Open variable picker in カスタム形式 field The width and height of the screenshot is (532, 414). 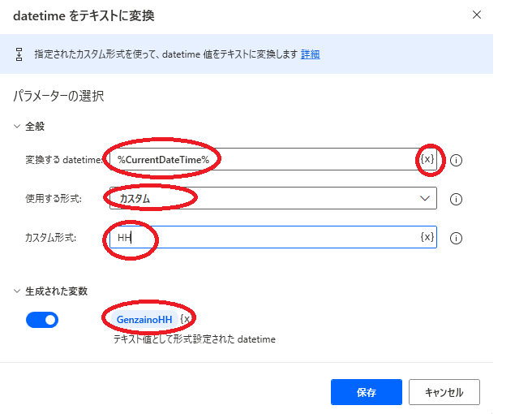(x=427, y=237)
